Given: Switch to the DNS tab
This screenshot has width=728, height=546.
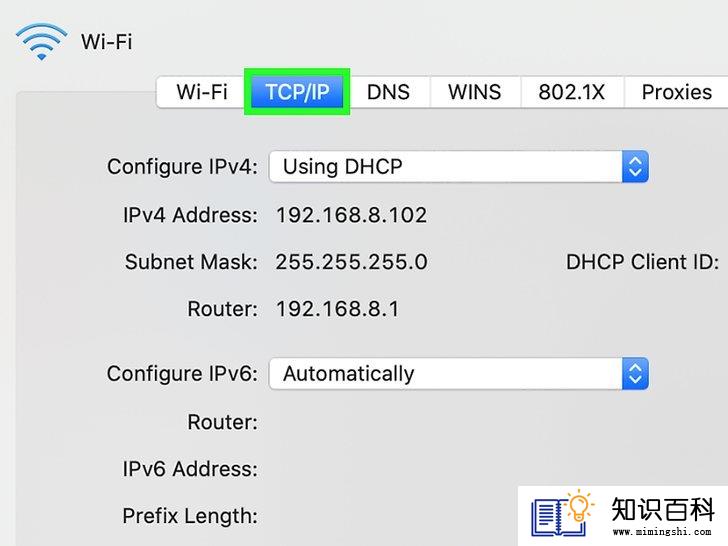Looking at the screenshot, I should point(388,92).
